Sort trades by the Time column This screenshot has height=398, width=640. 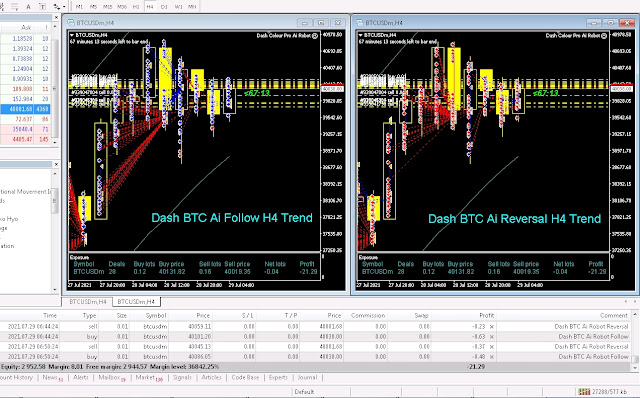click(x=50, y=316)
